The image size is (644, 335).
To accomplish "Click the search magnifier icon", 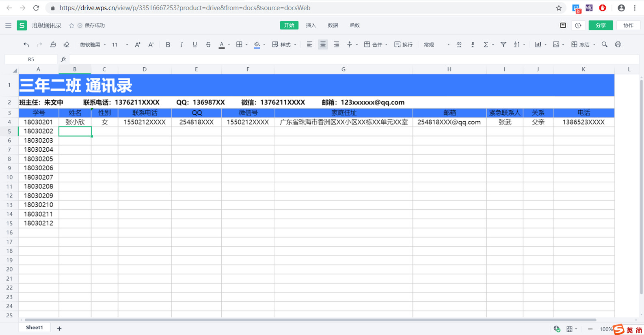I will [605, 45].
